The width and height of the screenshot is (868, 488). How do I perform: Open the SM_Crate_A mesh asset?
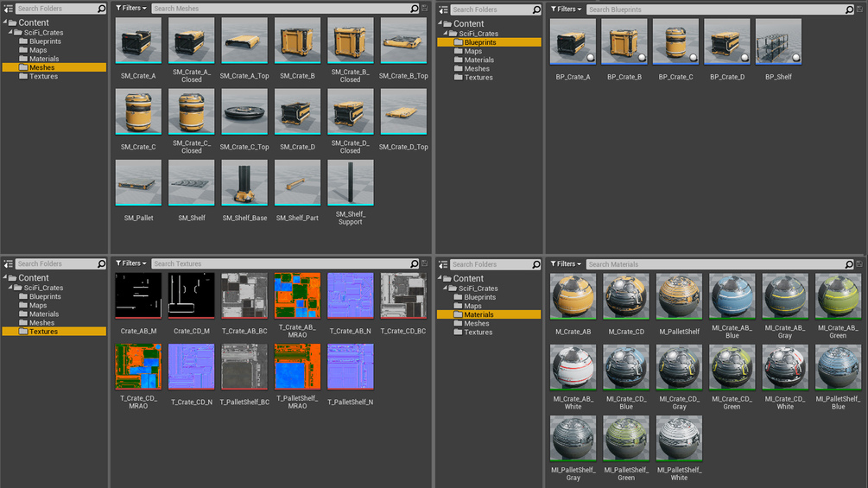[x=138, y=41]
